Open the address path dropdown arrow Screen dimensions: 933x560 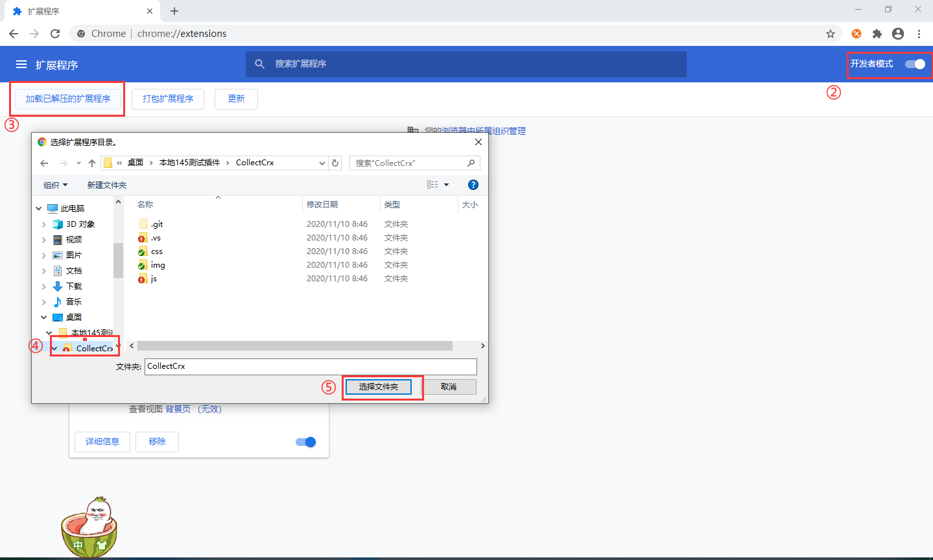pyautogui.click(x=322, y=163)
